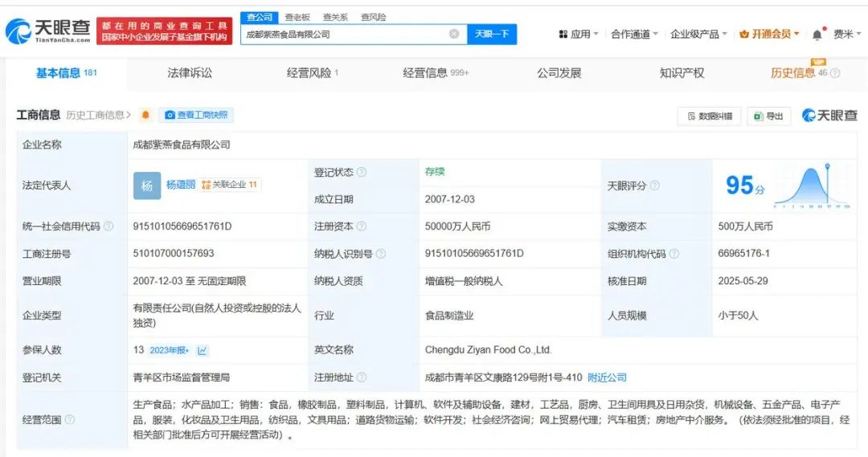This screenshot has width=868, height=457.
Task: Click the 500万人民币 paid-in capital value
Action: click(x=746, y=226)
